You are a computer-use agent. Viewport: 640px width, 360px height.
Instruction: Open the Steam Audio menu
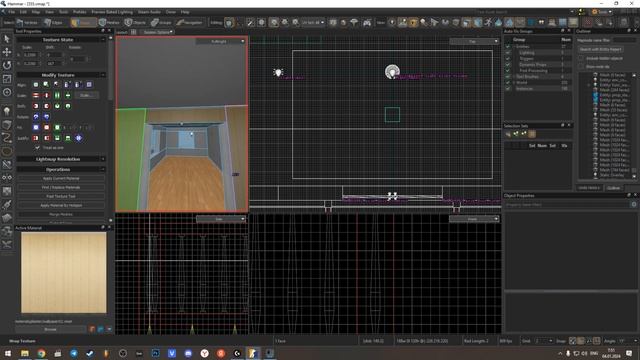[149, 12]
